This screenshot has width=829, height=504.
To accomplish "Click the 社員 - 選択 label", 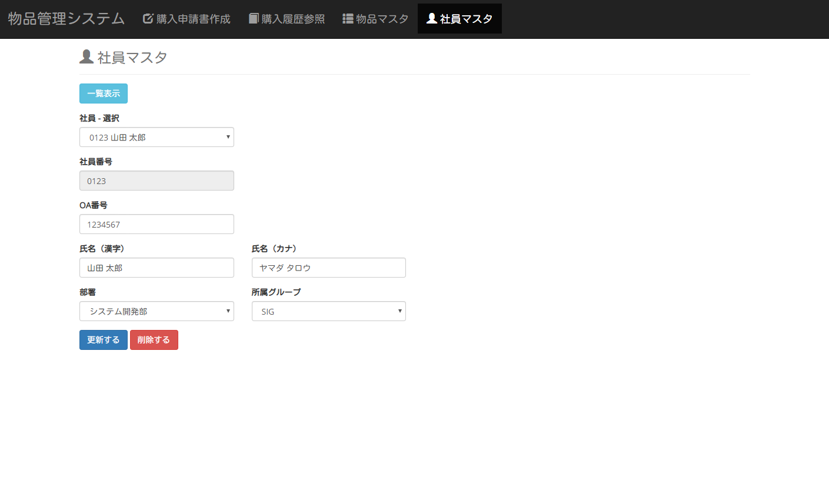I will (99, 118).
